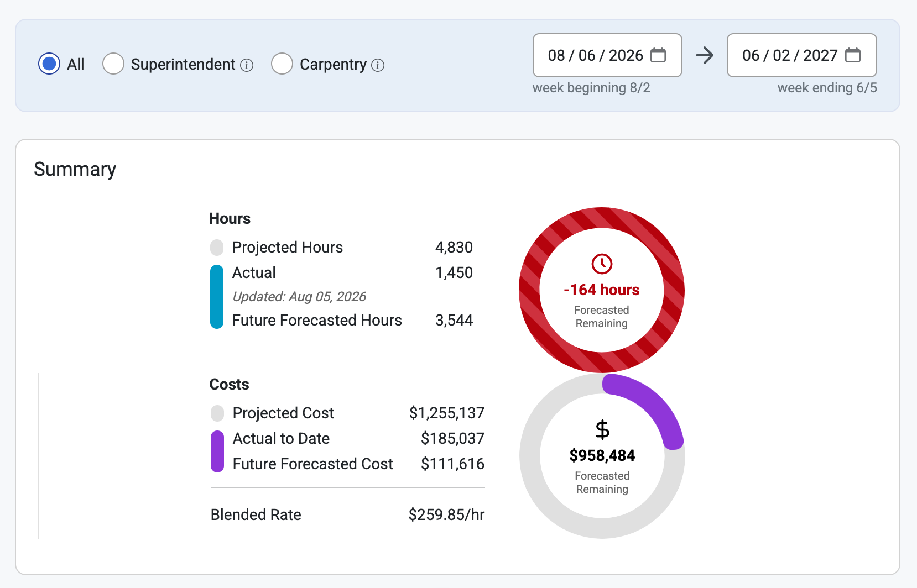Viewport: 917px width, 588px height.
Task: Open the Carpentry info tooltip icon
Action: [378, 65]
